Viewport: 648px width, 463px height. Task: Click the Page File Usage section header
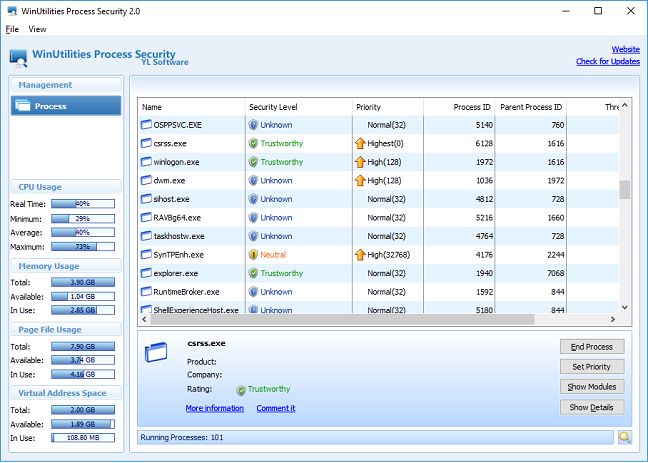66,330
